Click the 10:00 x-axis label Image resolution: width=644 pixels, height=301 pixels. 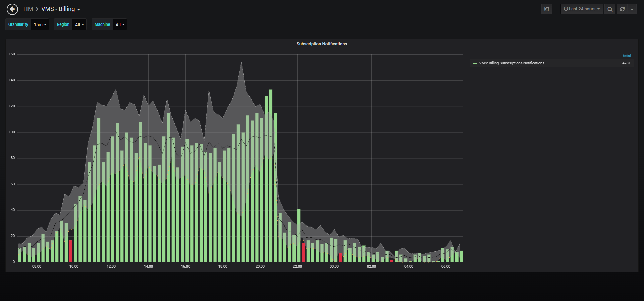[74, 266]
